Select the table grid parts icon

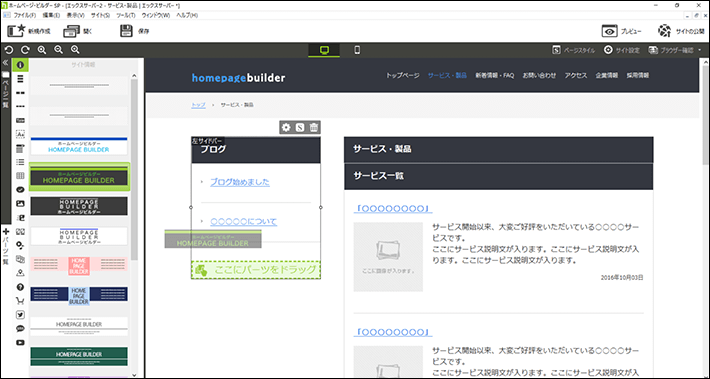tap(20, 176)
